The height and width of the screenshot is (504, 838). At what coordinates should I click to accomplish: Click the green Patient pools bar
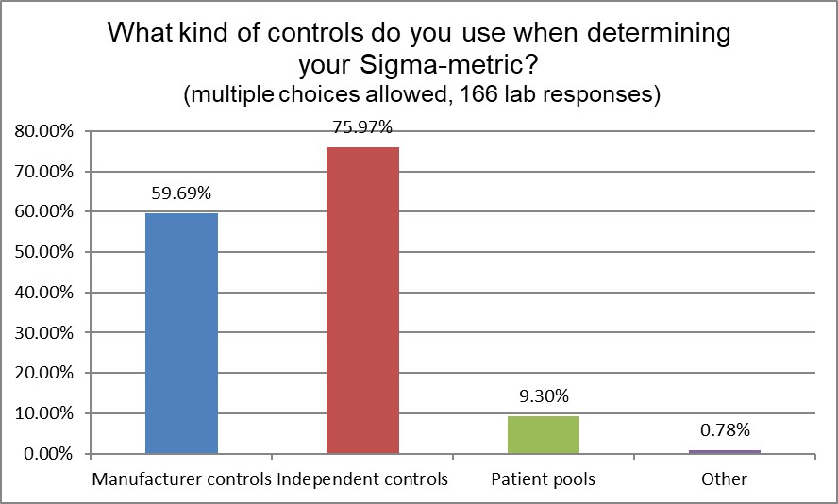point(543,435)
